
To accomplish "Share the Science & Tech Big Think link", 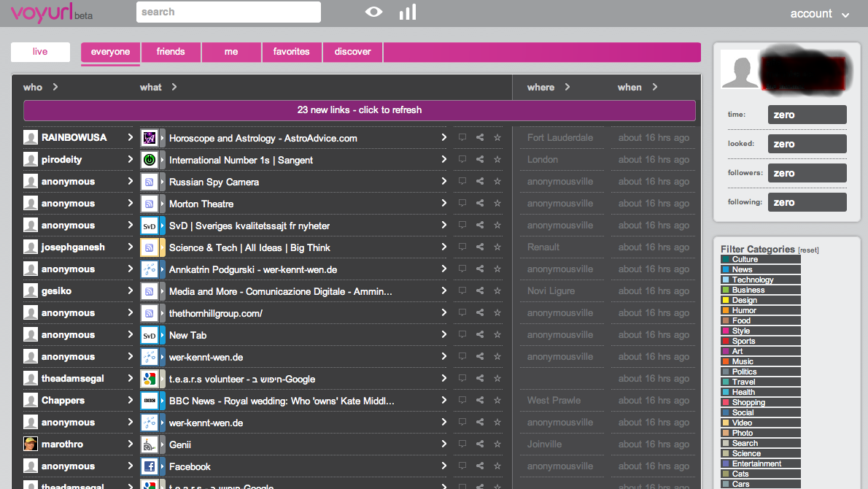I will pos(480,247).
